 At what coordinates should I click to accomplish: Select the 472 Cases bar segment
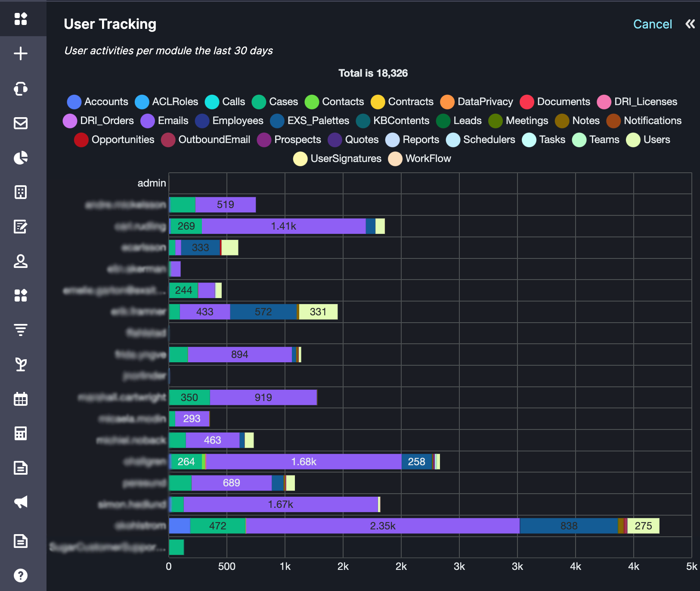tap(218, 526)
